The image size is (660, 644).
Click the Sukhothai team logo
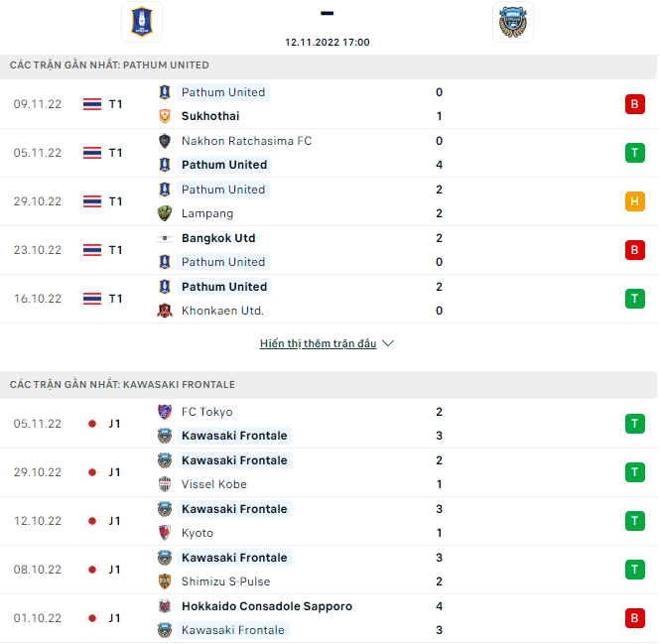tap(165, 116)
